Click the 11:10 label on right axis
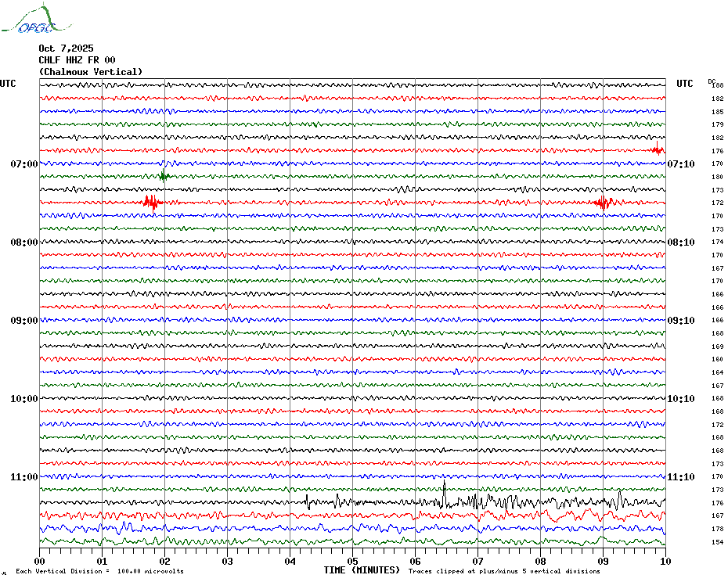Viewport: 728px width, 582px height. [x=680, y=477]
